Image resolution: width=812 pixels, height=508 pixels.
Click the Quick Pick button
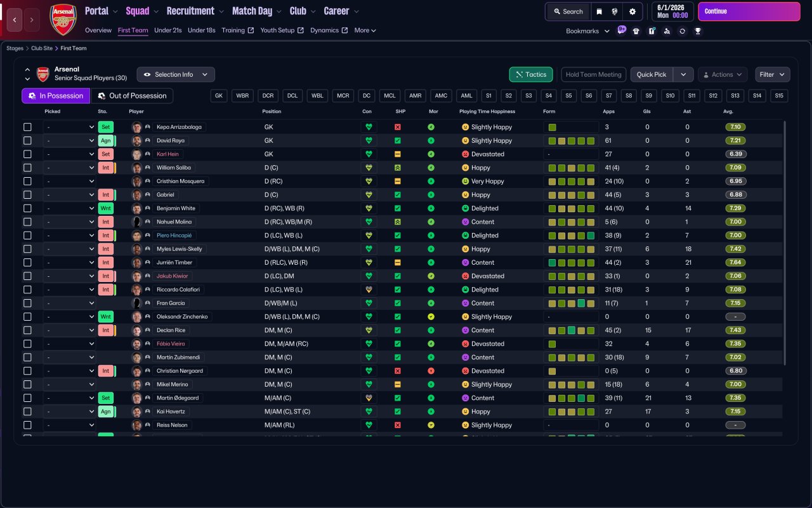[x=652, y=74]
